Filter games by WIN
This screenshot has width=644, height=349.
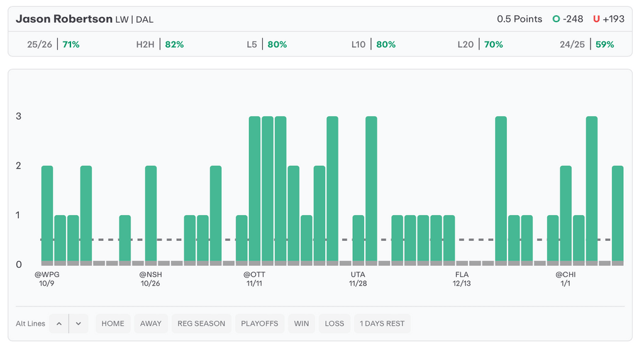302,323
